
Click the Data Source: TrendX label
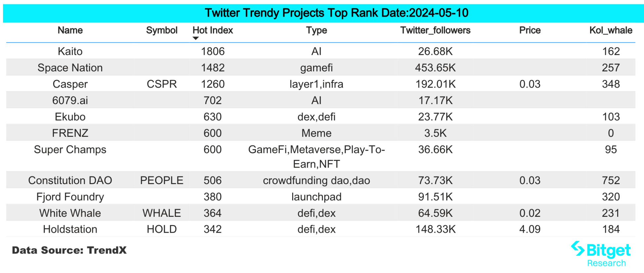point(69,250)
